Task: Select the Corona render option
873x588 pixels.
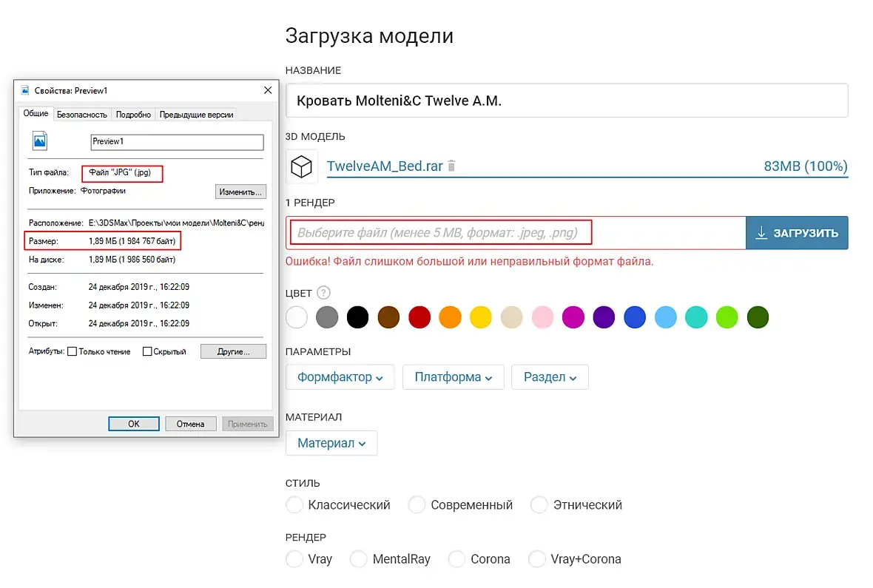Action: [x=457, y=558]
